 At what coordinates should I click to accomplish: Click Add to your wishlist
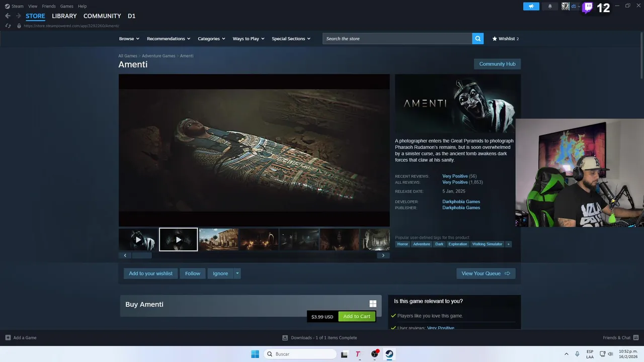[150, 274]
